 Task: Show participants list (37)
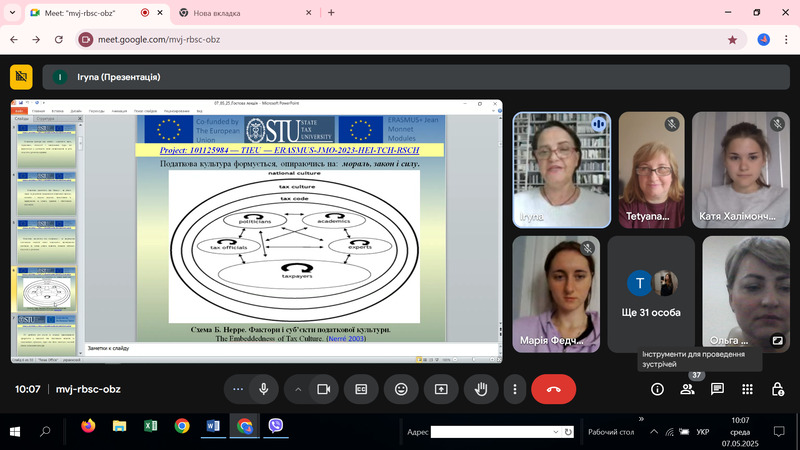pos(687,389)
